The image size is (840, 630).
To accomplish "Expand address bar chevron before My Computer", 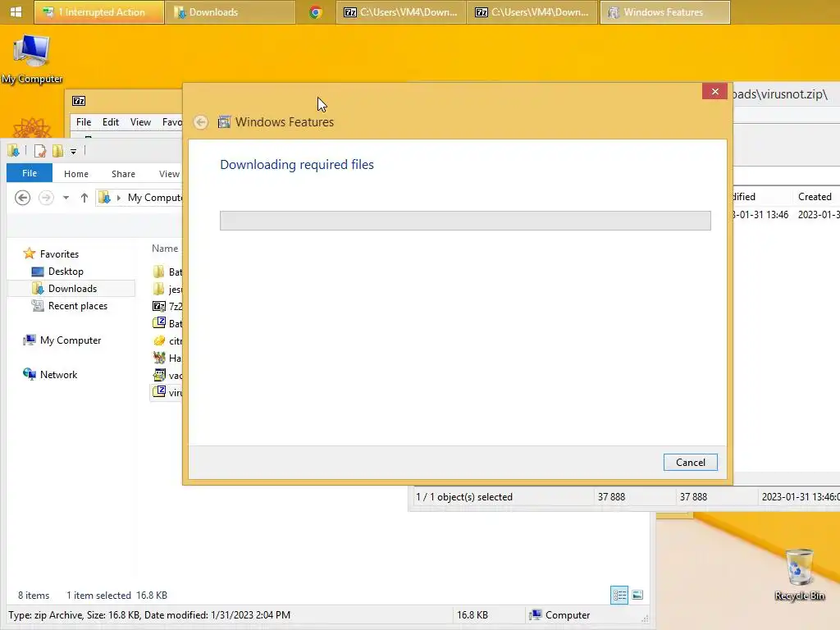I will point(118,198).
